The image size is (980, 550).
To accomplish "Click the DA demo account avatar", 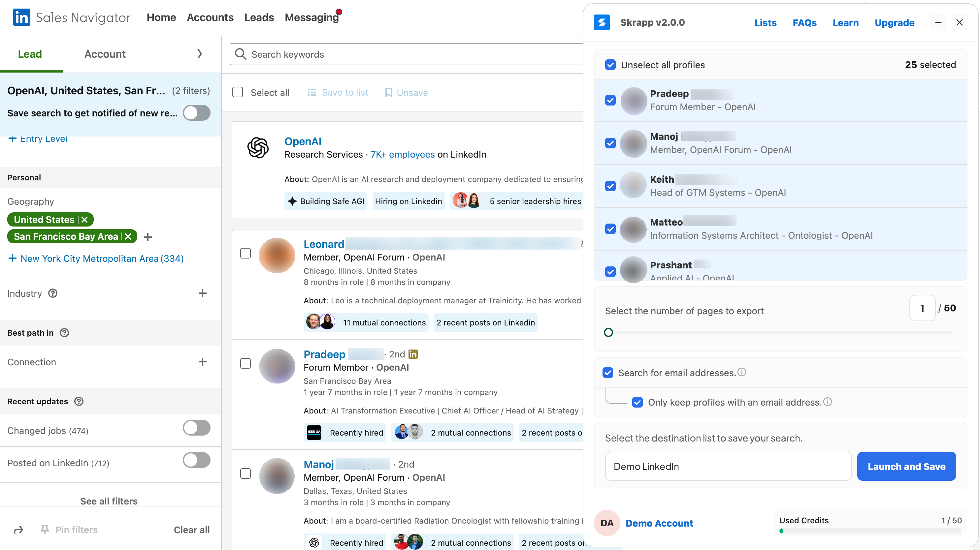I will (607, 523).
